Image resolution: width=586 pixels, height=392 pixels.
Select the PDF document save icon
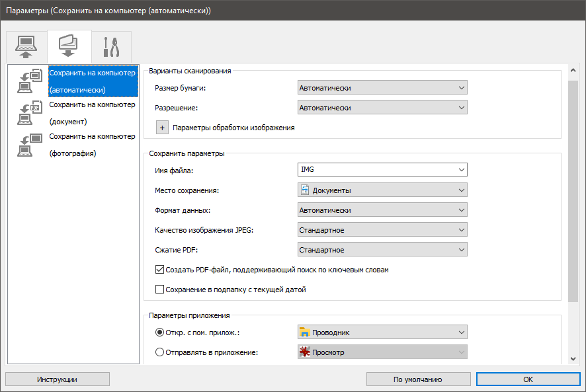[28, 113]
